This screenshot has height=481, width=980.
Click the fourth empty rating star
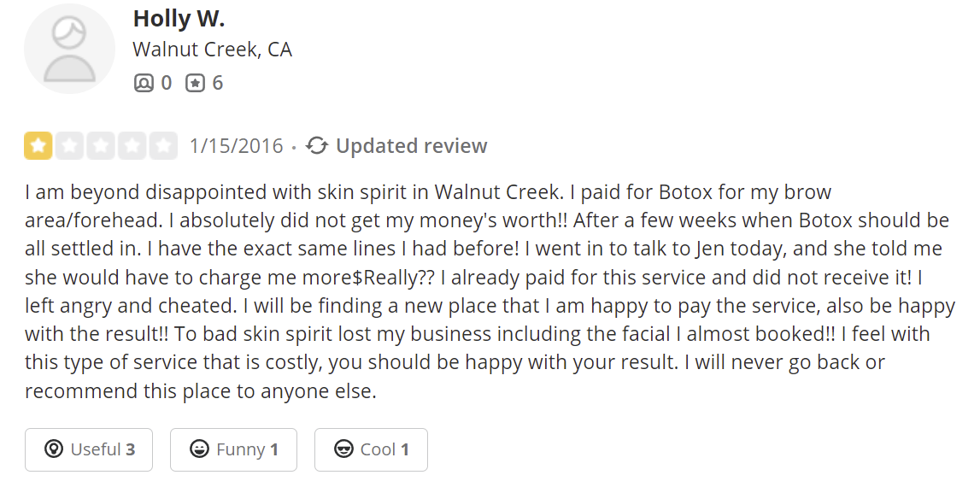click(x=132, y=146)
